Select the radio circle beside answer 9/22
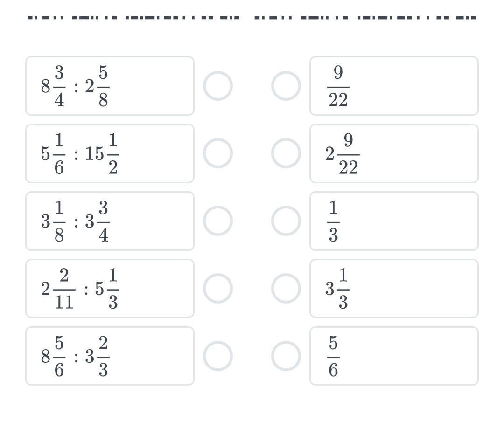 (x=286, y=86)
